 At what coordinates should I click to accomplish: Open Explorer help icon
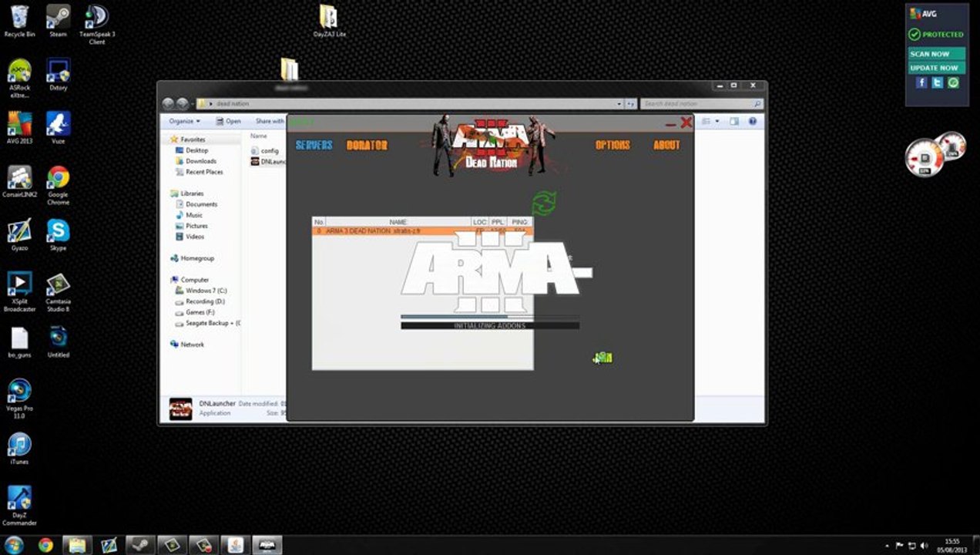(x=753, y=121)
